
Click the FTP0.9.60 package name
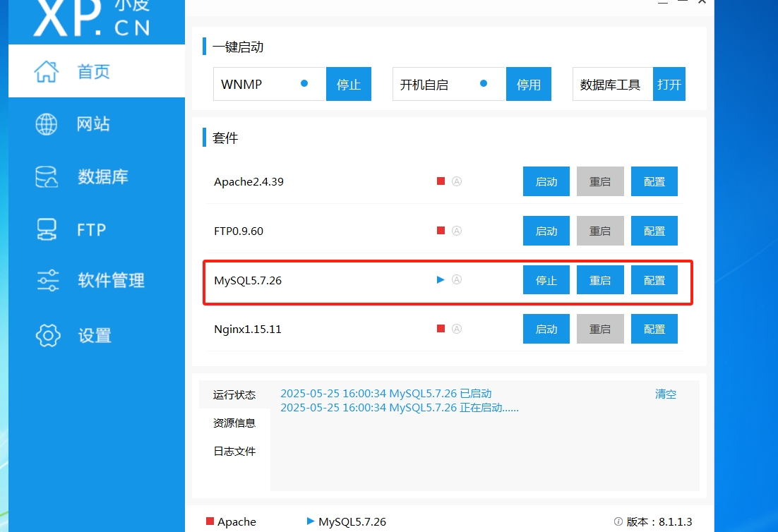coord(239,231)
